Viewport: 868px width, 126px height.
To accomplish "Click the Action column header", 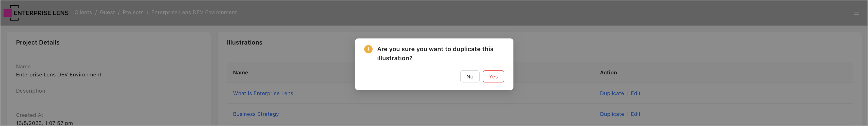I will pos(608,73).
